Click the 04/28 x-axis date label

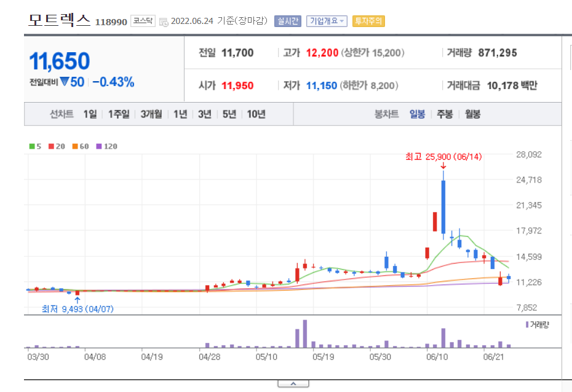tap(209, 356)
